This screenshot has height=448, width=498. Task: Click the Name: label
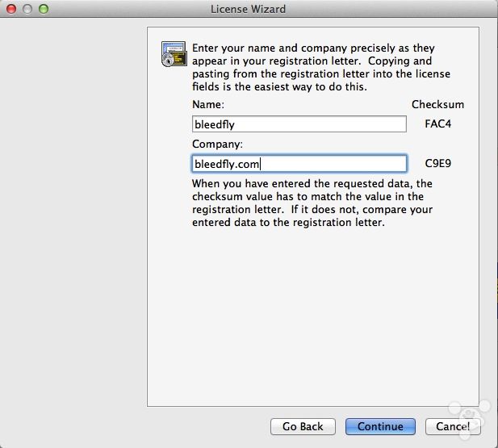[208, 105]
